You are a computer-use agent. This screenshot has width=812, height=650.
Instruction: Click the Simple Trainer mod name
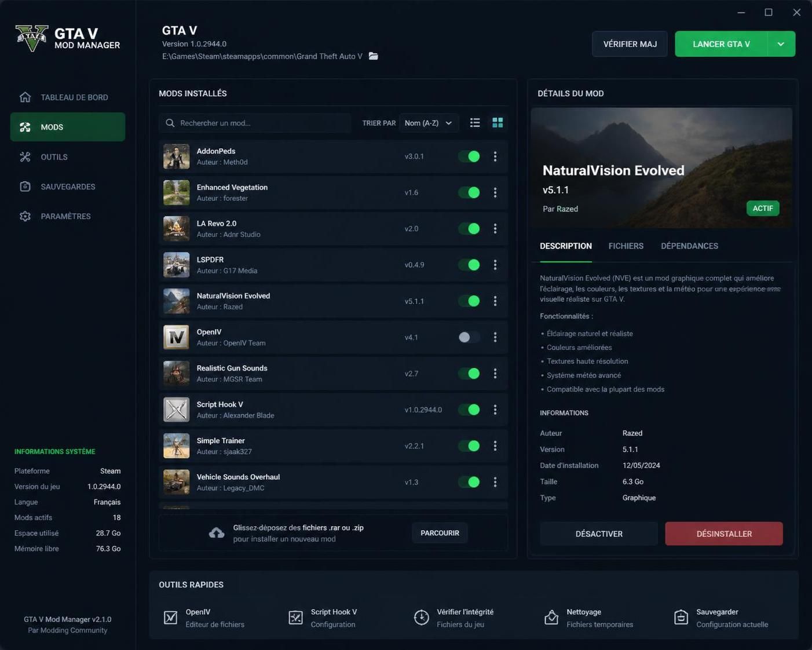[x=221, y=441]
